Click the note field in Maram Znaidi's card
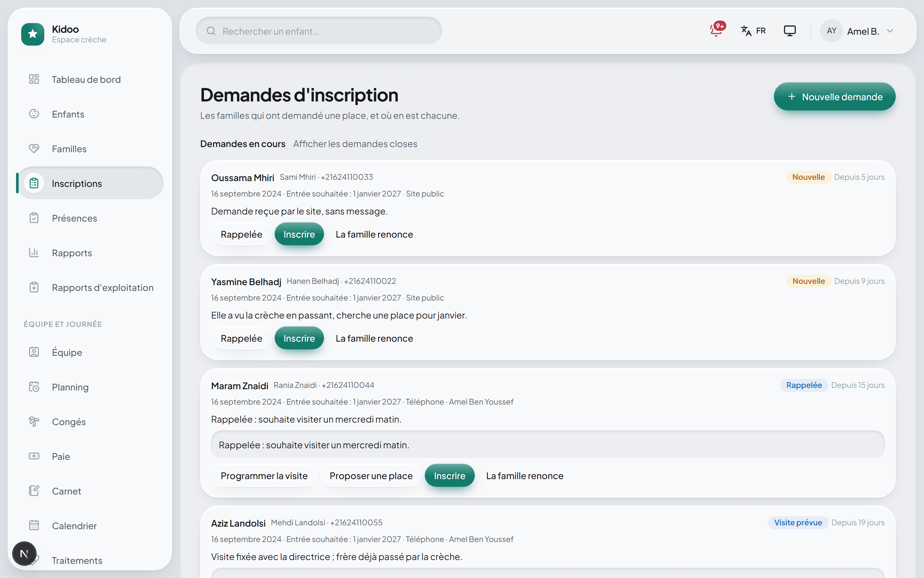 [x=548, y=444]
